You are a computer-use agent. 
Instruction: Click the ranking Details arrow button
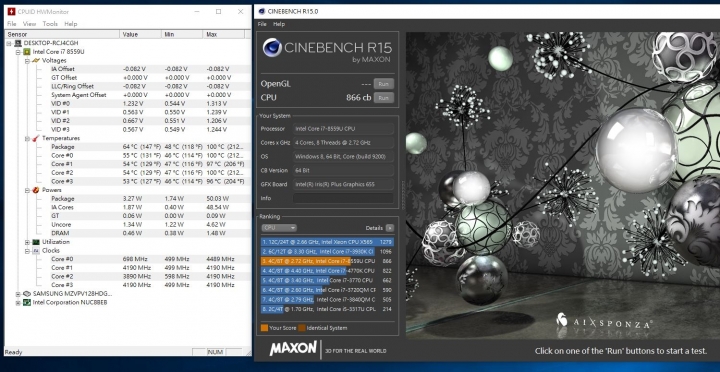point(389,228)
